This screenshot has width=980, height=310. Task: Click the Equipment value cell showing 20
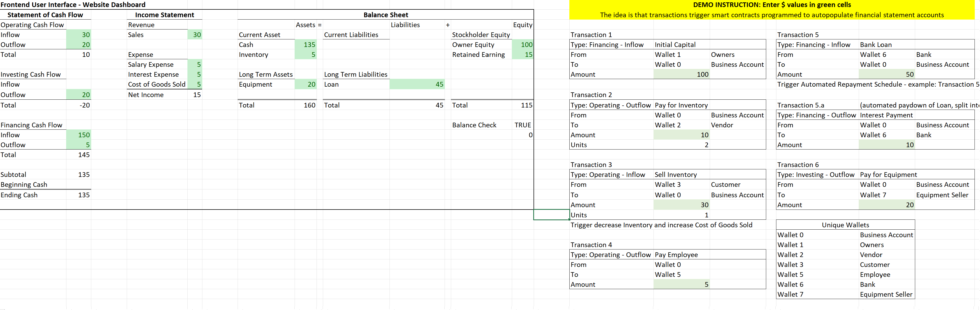tap(306, 84)
